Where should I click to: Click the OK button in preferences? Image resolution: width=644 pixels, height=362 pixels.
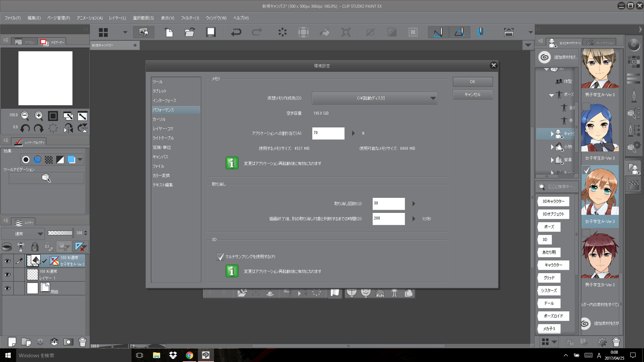(472, 82)
